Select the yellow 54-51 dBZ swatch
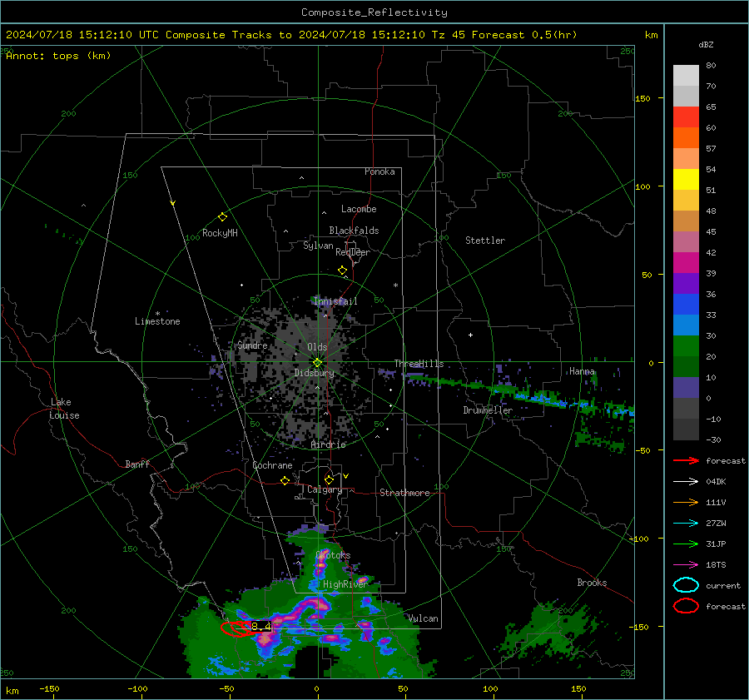 pos(686,180)
